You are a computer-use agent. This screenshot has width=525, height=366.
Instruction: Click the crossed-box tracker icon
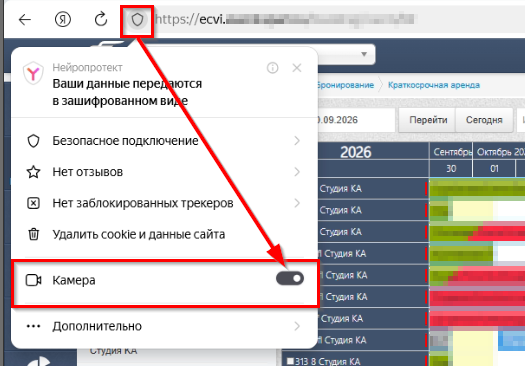pyautogui.click(x=33, y=203)
